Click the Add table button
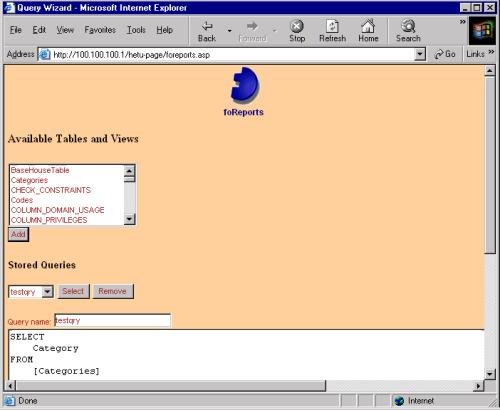Screen dimensions: 500x410 click(x=18, y=234)
